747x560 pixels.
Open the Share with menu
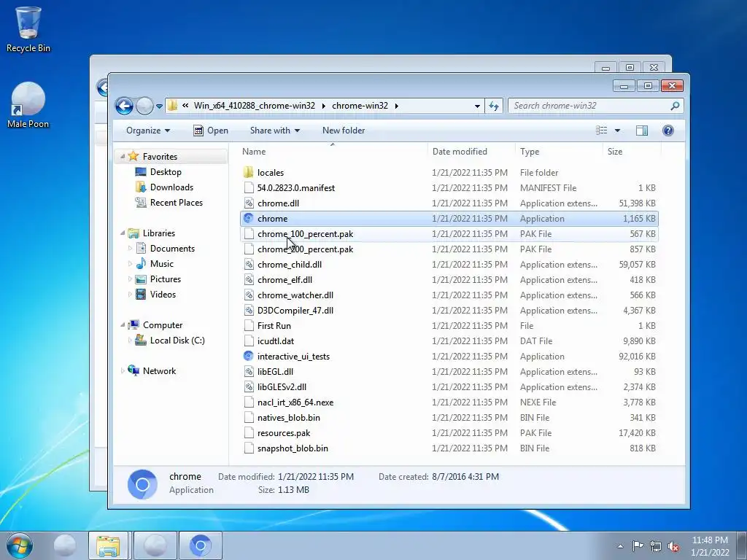[275, 131]
